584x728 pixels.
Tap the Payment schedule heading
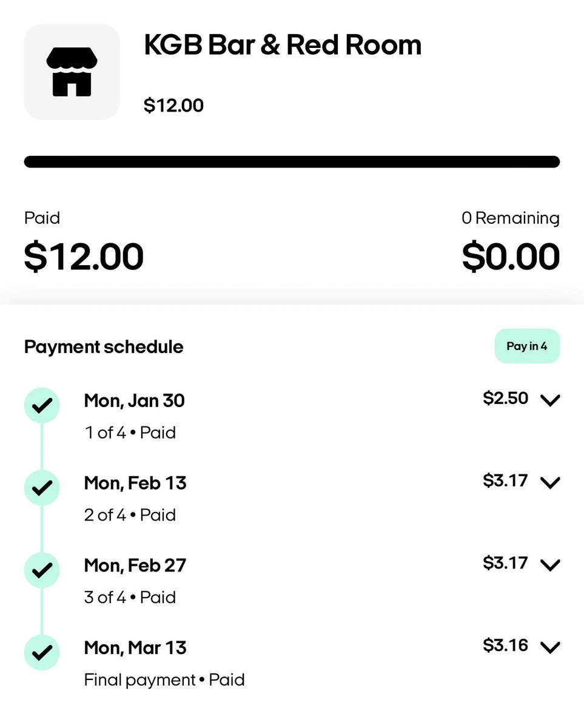104,347
